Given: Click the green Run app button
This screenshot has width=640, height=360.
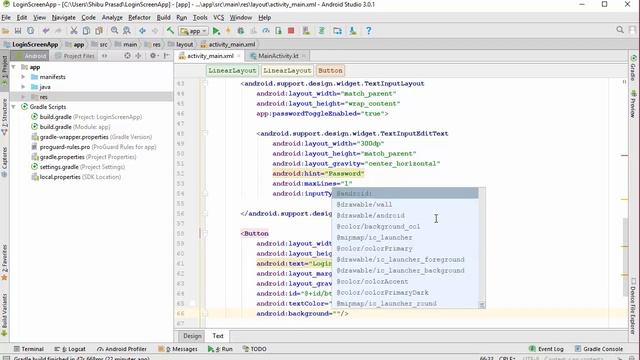Looking at the screenshot, I should tap(216, 31).
